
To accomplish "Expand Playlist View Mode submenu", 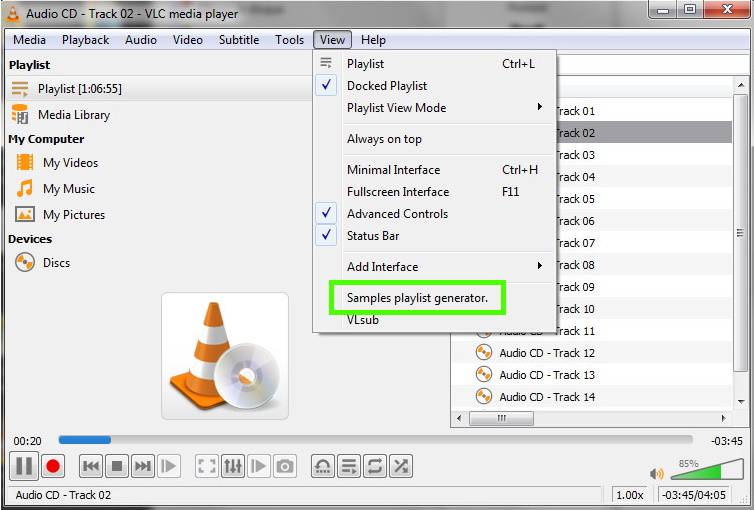I will click(x=435, y=108).
